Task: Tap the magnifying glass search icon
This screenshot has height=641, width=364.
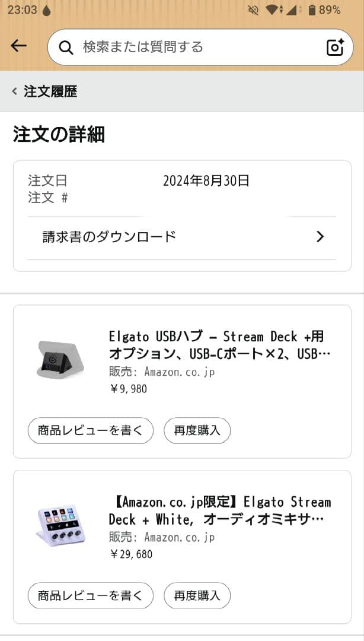Action: pyautogui.click(x=66, y=46)
